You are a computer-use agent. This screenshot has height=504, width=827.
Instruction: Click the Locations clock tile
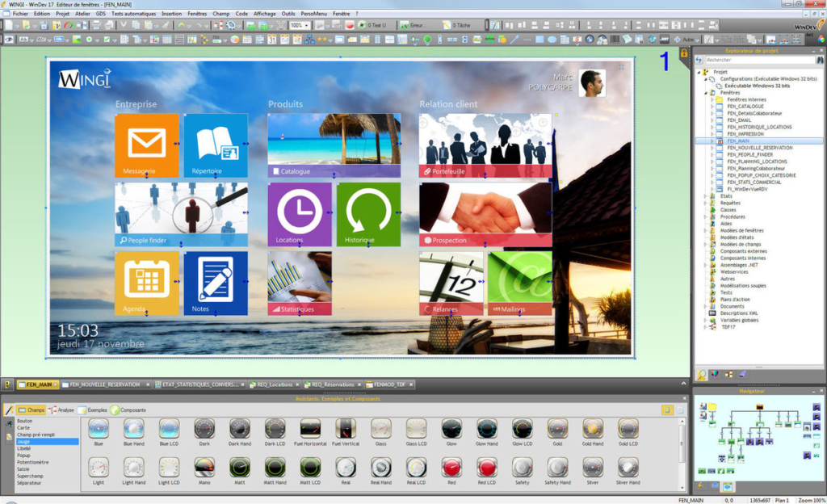coord(299,213)
